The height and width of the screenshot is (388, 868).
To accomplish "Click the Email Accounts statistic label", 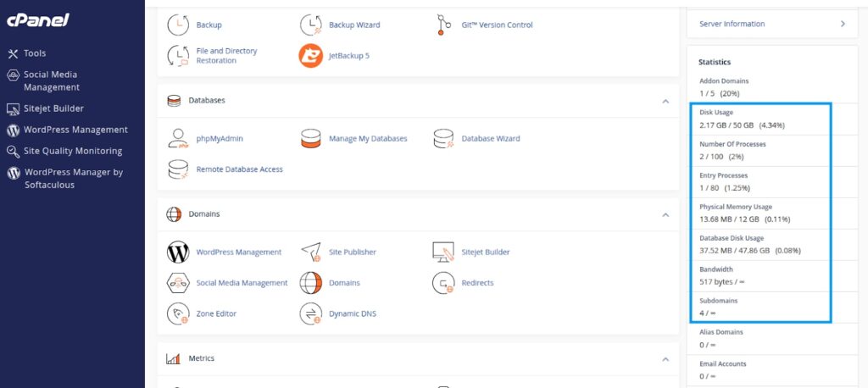I will pyautogui.click(x=722, y=363).
